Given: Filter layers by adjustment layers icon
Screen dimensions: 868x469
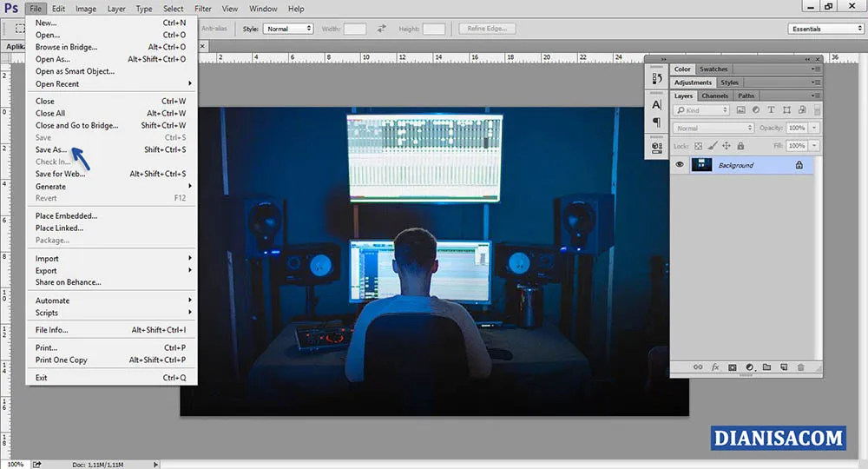Looking at the screenshot, I should click(x=756, y=110).
